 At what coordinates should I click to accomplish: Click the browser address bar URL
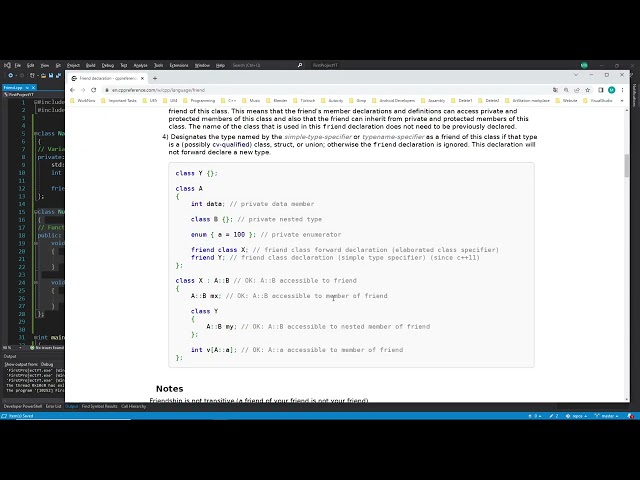[x=158, y=90]
